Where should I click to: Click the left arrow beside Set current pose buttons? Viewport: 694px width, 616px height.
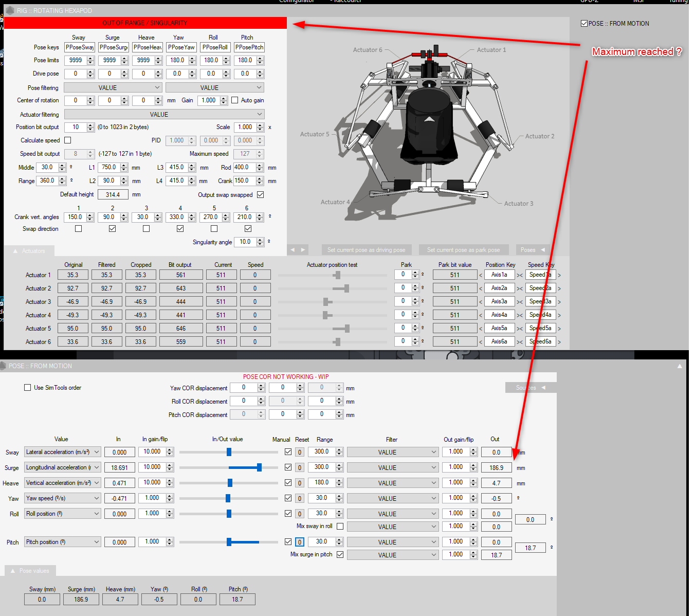tap(293, 250)
